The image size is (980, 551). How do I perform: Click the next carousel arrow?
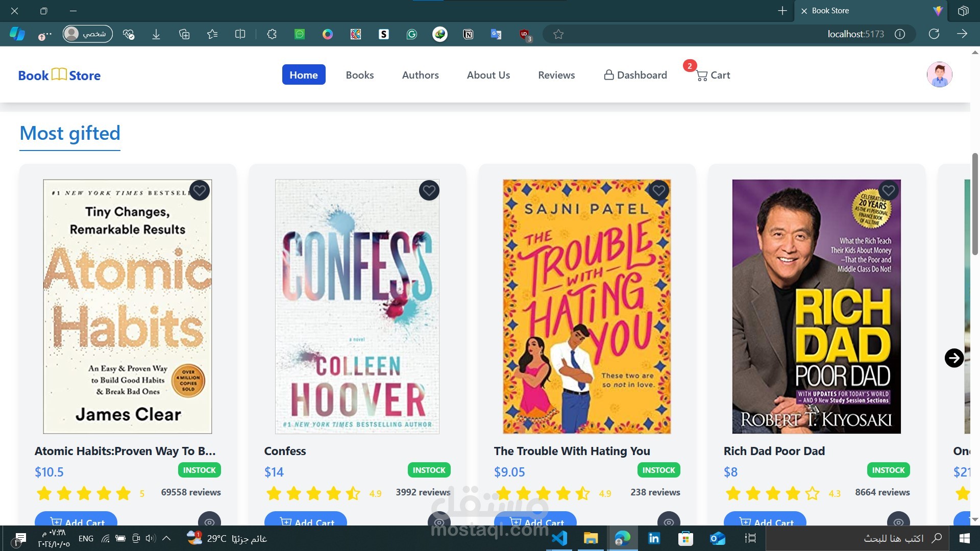(x=954, y=358)
